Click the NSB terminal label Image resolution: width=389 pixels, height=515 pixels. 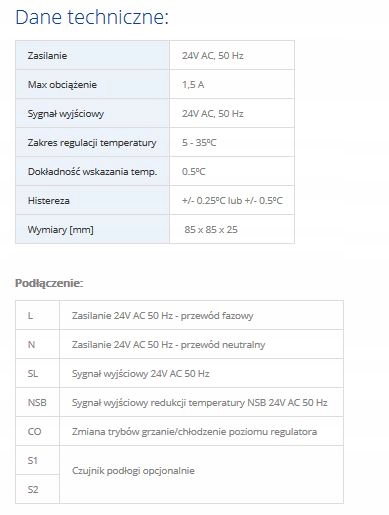pos(37,403)
